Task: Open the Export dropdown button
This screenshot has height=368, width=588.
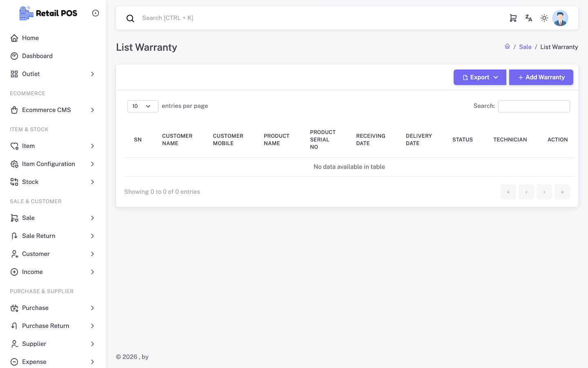Action: [480, 77]
